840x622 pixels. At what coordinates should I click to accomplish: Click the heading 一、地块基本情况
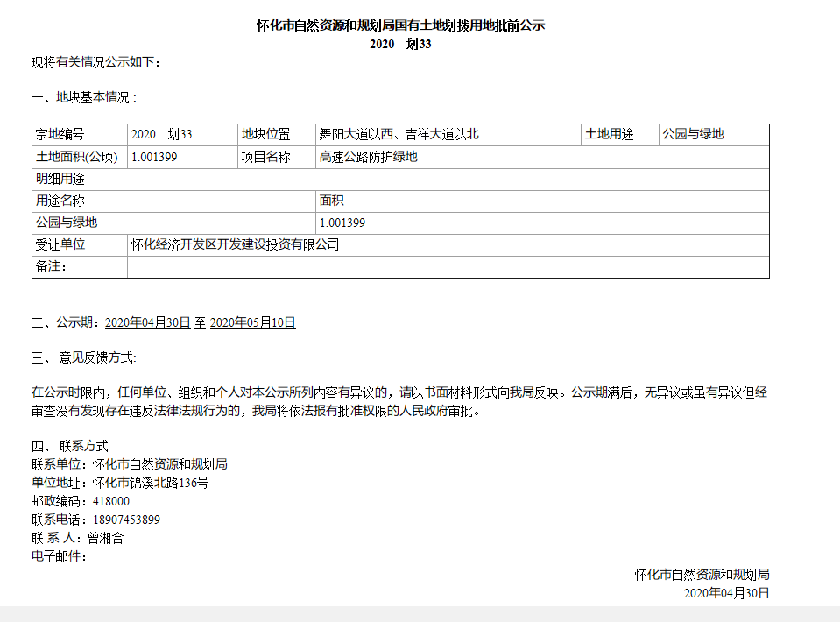point(84,97)
